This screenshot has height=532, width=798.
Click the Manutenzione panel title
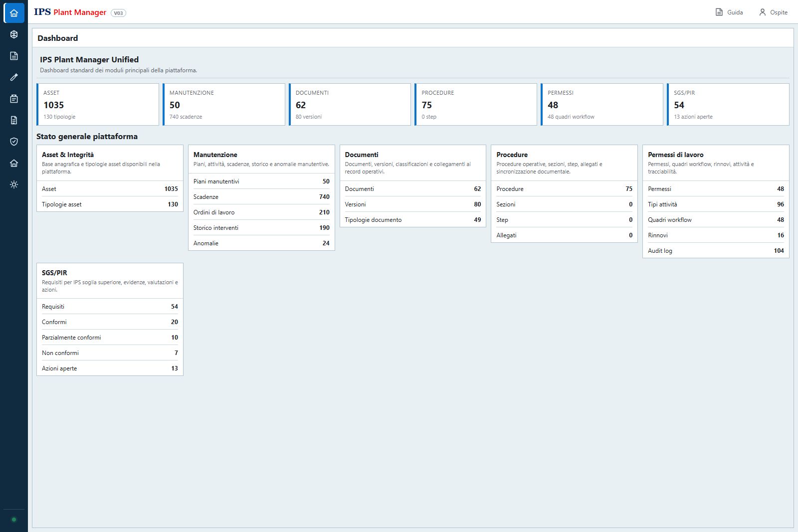(x=215, y=155)
